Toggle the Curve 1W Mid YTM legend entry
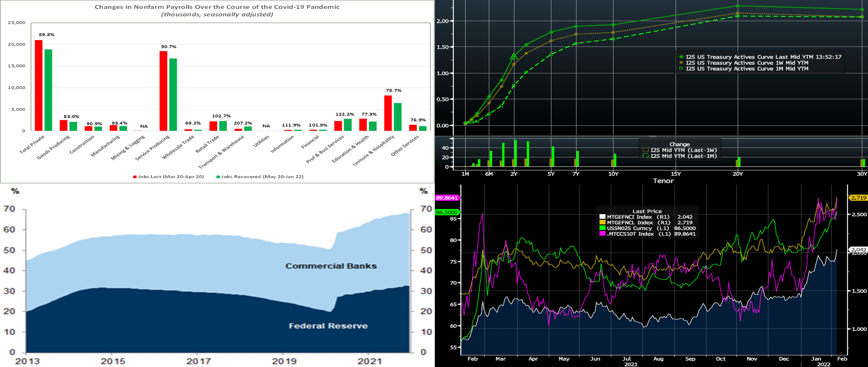The width and height of the screenshot is (868, 367). coord(747,63)
